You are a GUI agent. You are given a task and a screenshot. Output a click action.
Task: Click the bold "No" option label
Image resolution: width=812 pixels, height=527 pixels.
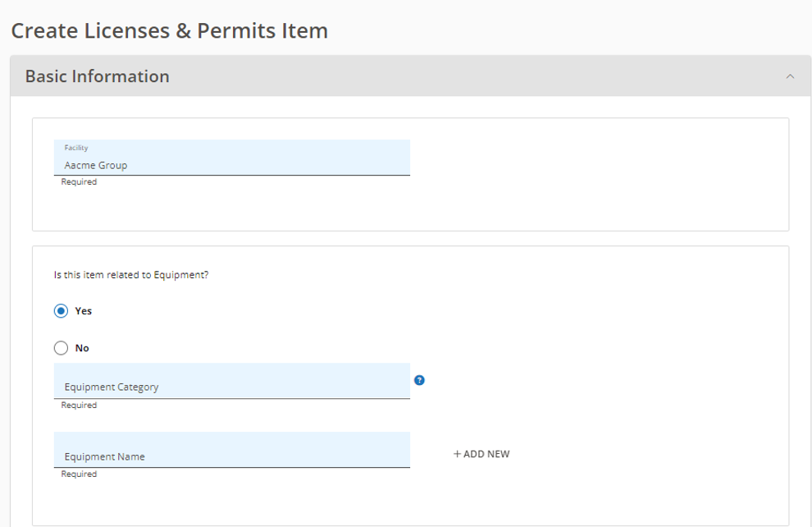[82, 348]
